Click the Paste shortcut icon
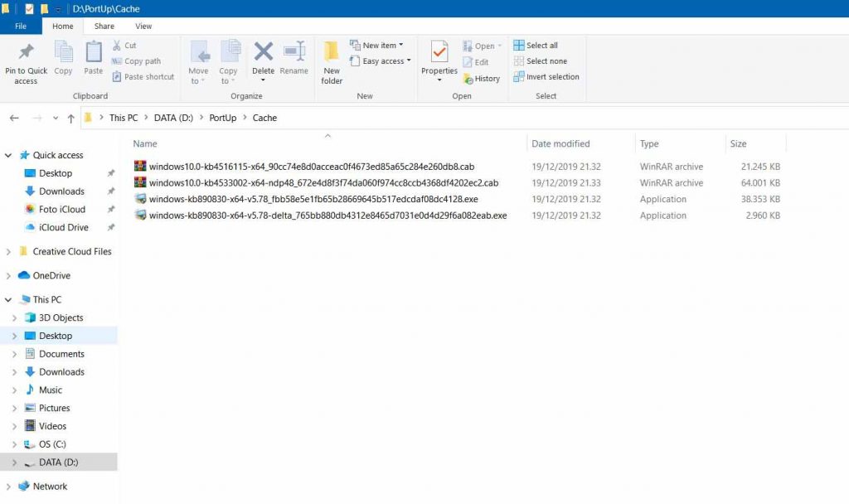Screen dimensions: 849x504 coord(143,76)
